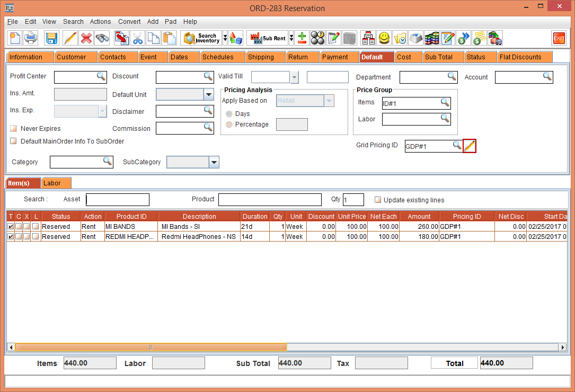Expand the Default Unit dropdown

click(x=208, y=95)
